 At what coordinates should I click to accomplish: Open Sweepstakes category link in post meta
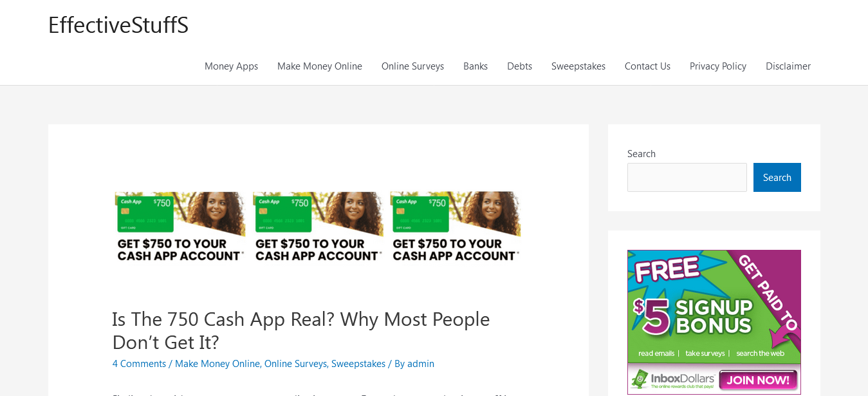coord(358,364)
